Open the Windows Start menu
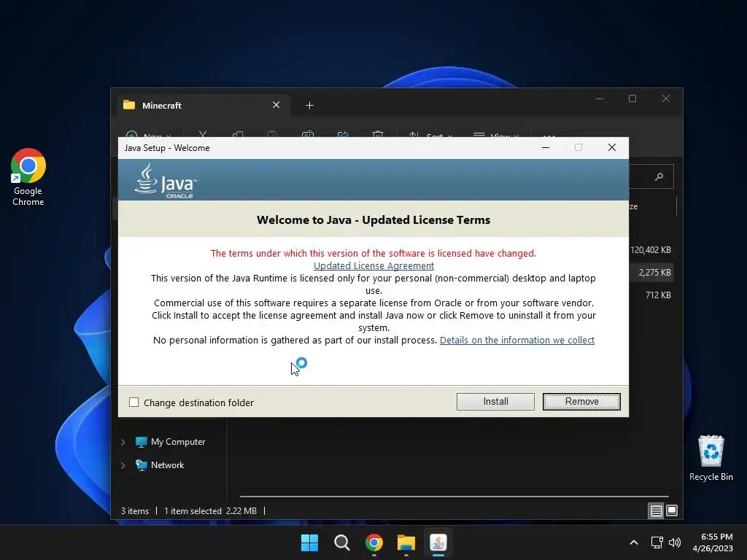747x560 pixels. click(309, 542)
